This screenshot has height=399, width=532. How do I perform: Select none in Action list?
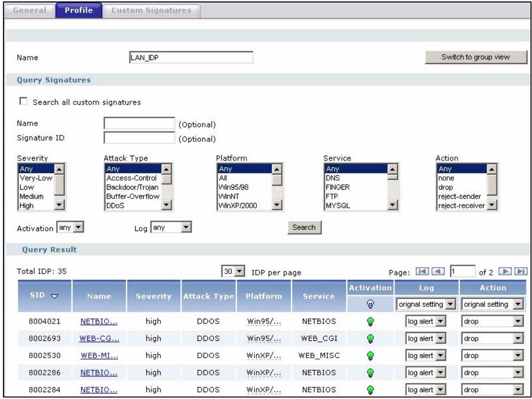[x=461, y=178]
